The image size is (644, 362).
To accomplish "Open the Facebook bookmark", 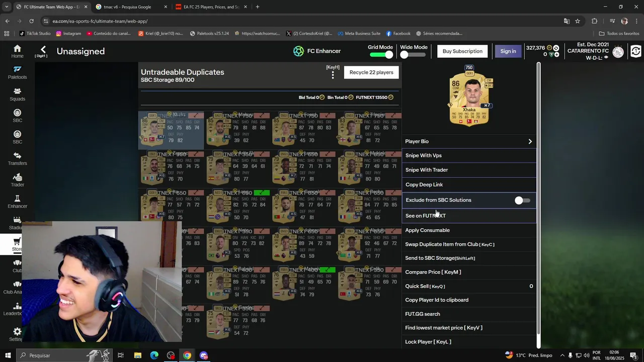I will pos(398,34).
